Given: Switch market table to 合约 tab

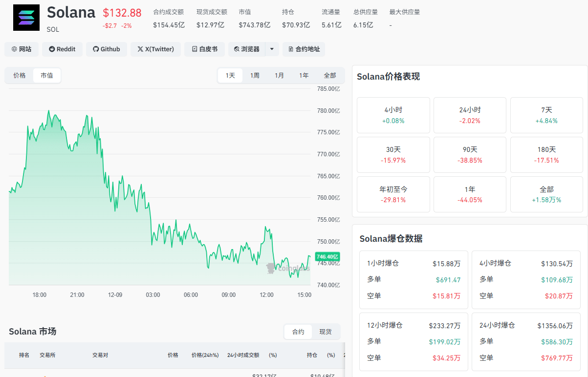Looking at the screenshot, I should pyautogui.click(x=298, y=332).
